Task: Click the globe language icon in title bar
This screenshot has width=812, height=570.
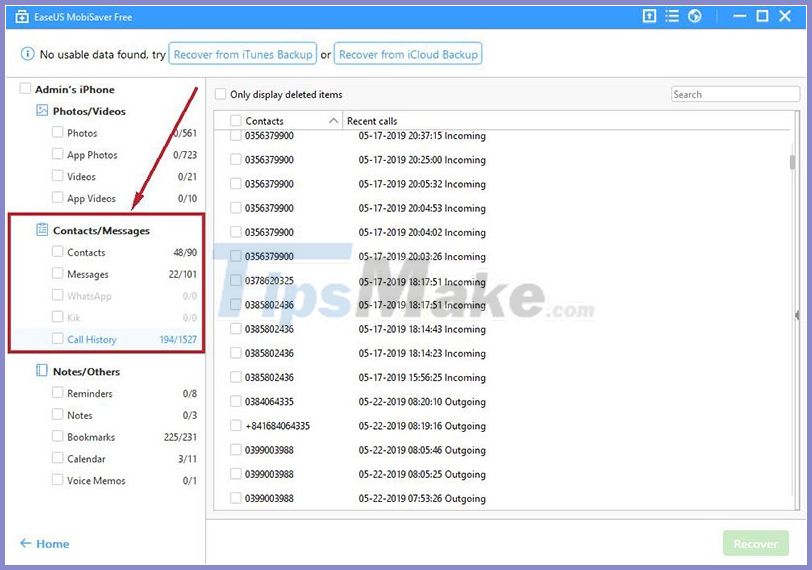Action: (694, 16)
